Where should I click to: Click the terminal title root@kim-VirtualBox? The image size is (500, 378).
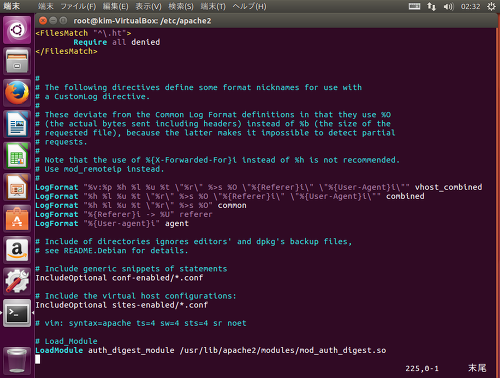pos(142,21)
